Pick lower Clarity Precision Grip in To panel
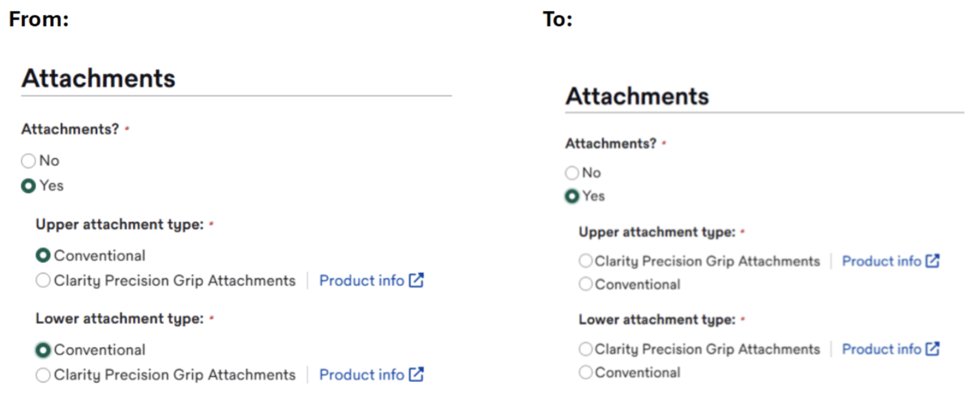 (586, 349)
